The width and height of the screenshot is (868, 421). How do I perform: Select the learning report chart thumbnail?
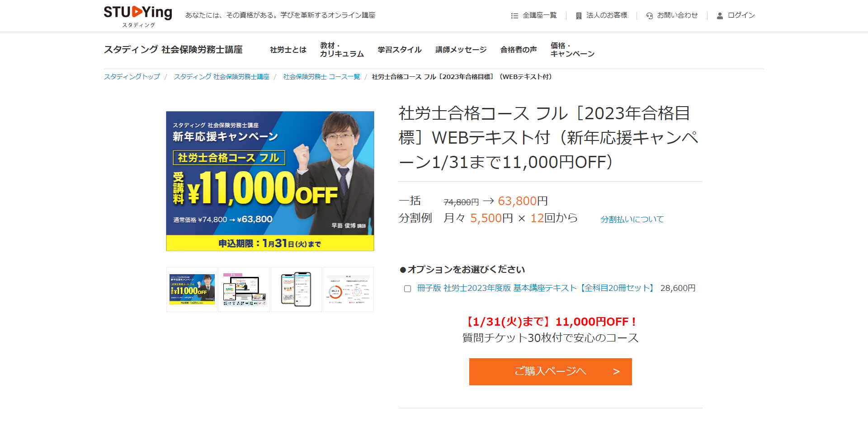tap(348, 290)
